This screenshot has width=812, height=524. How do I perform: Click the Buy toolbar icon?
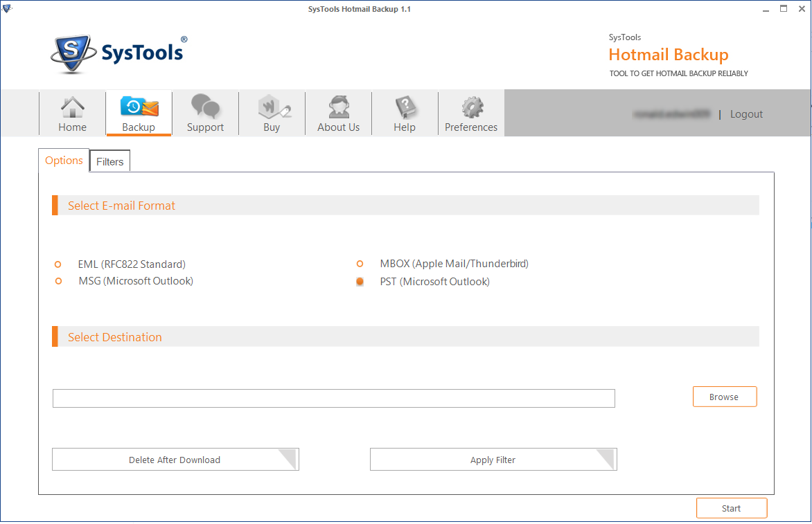[x=272, y=108]
